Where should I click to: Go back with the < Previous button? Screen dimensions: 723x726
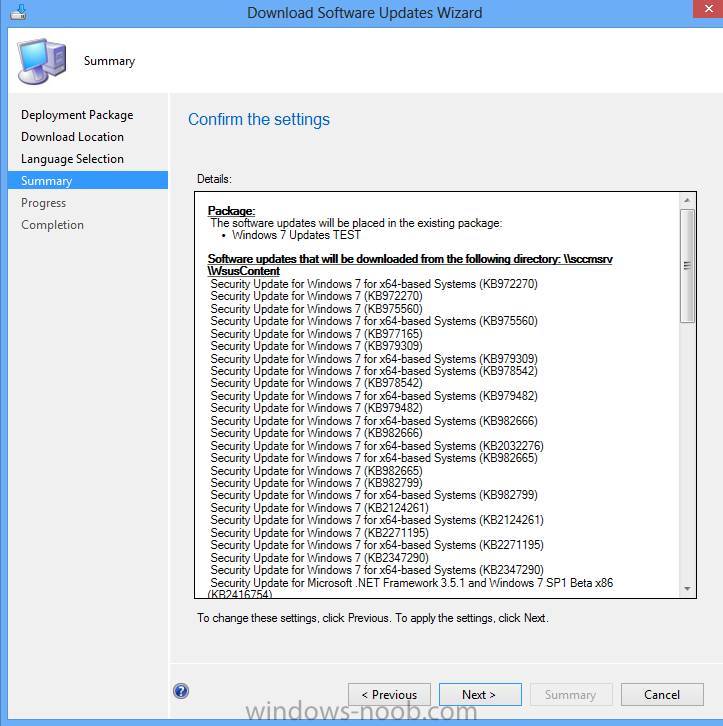389,695
